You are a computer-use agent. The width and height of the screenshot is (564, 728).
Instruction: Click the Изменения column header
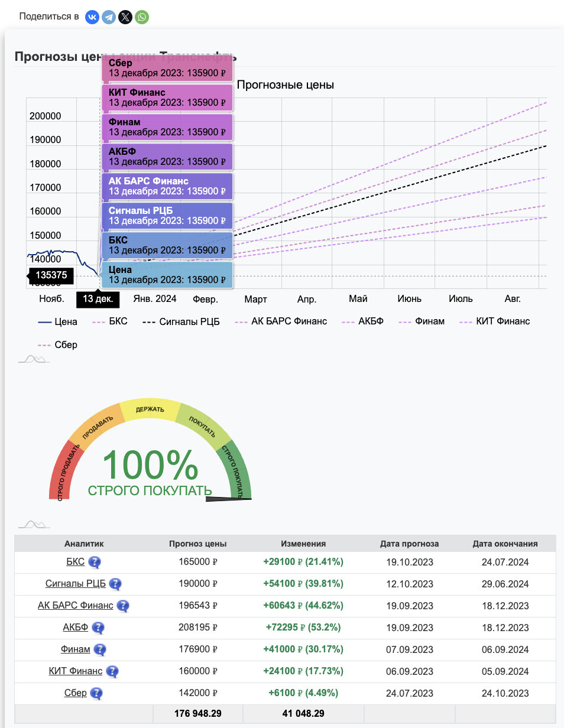click(x=303, y=544)
